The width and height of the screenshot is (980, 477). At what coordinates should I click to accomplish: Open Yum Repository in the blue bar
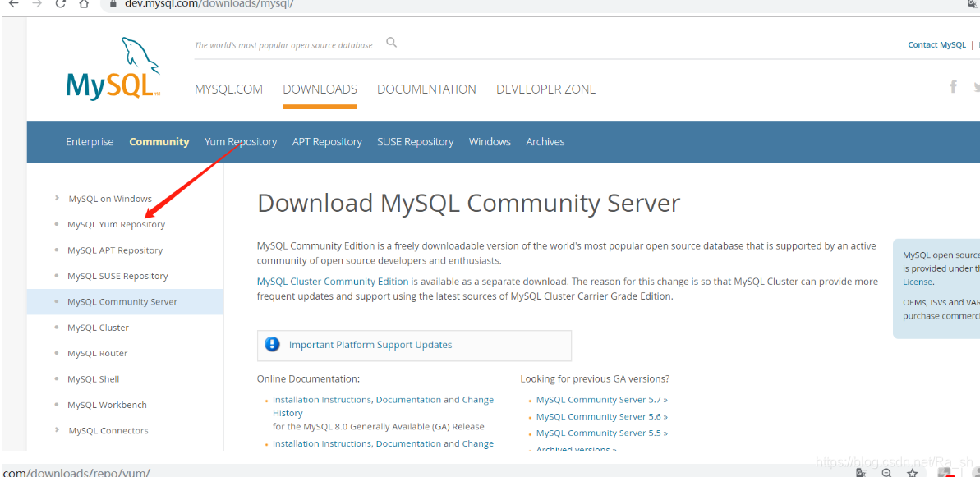(241, 142)
